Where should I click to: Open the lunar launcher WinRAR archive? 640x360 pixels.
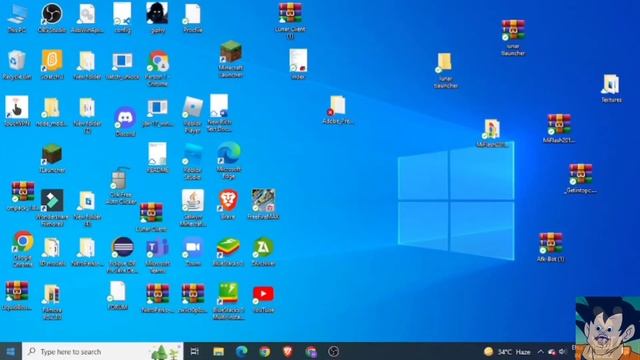pyautogui.click(x=513, y=38)
